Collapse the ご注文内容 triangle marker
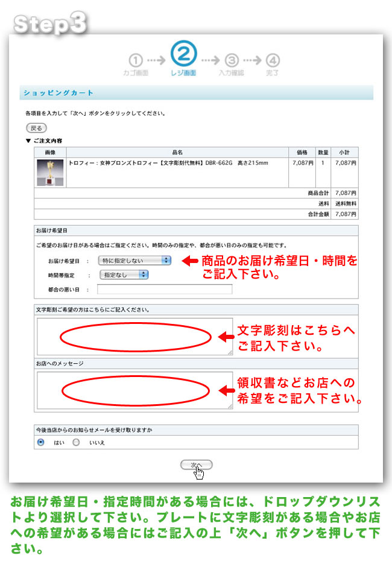Screen dimensions: 392x561 (x=28, y=141)
